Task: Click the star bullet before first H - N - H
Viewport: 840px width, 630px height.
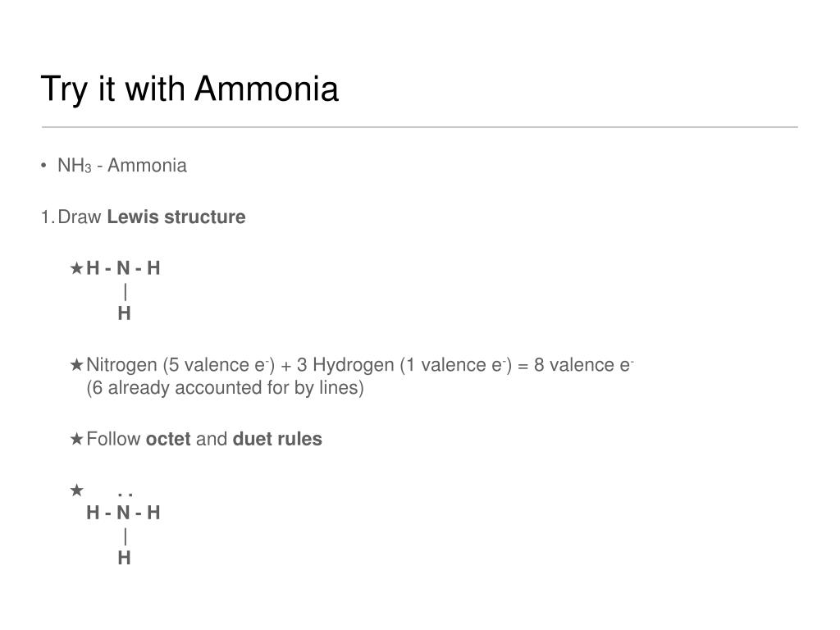Action: tap(76, 267)
